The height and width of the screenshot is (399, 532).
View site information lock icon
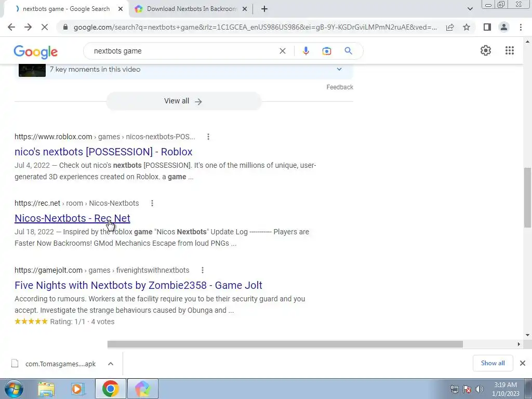click(x=65, y=27)
